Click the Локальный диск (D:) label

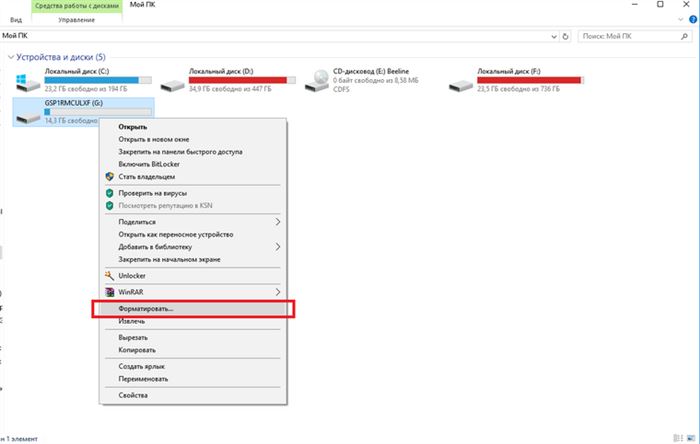221,71
